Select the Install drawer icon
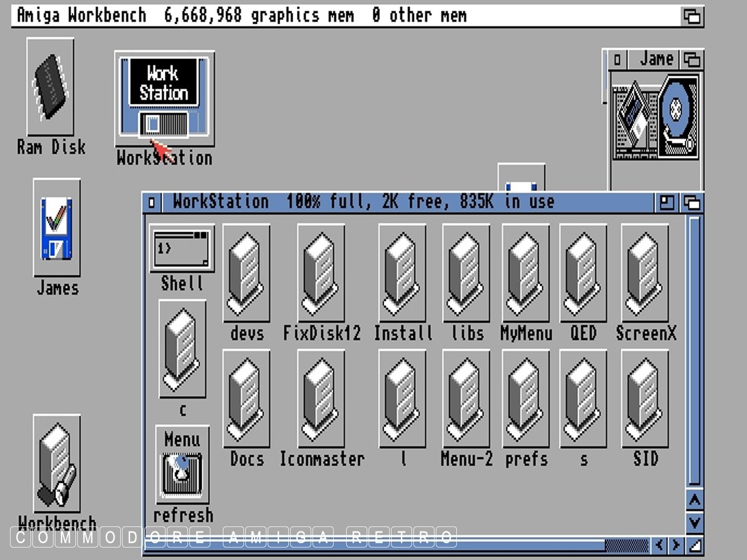Viewport: 747px width, 560px height. pos(402,273)
